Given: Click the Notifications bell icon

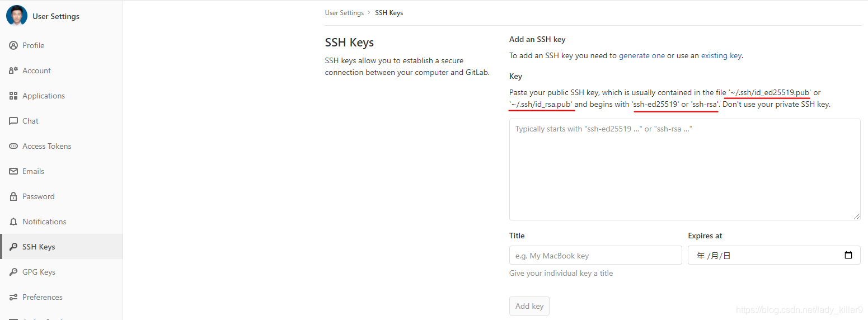Looking at the screenshot, I should (x=13, y=222).
